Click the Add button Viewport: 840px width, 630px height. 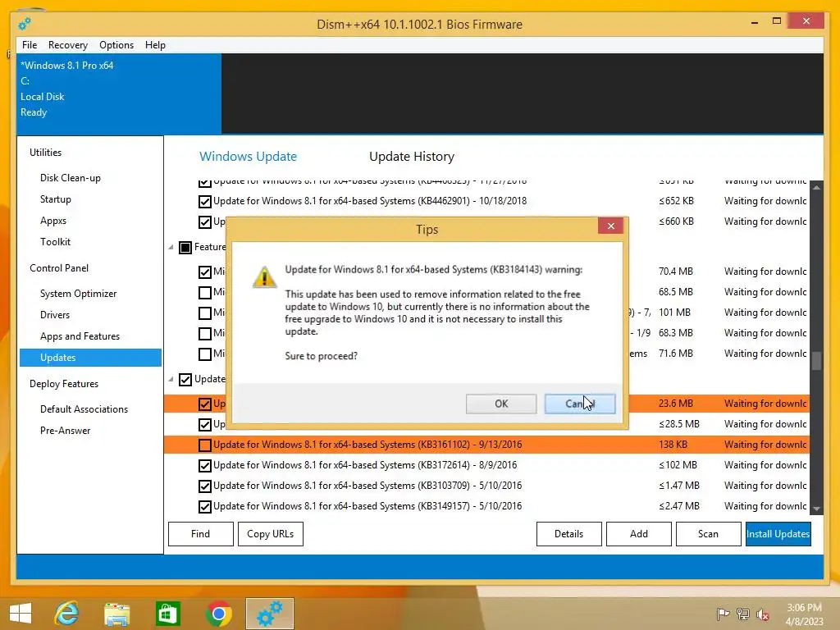638,534
